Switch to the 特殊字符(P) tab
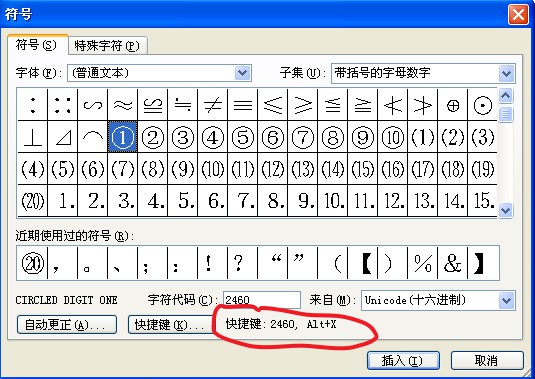The image size is (535, 379). pos(107,46)
